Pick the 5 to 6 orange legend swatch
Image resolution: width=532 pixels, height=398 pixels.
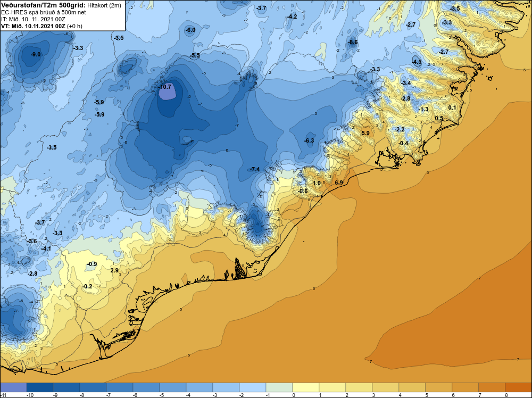pyautogui.click(x=439, y=387)
